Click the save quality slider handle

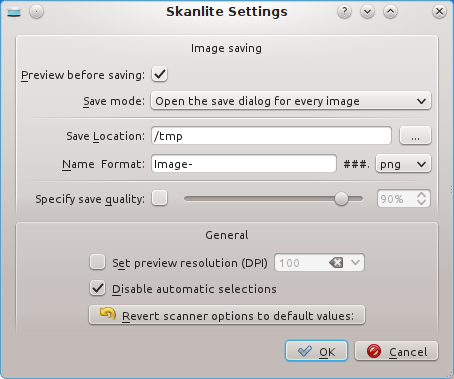(341, 199)
